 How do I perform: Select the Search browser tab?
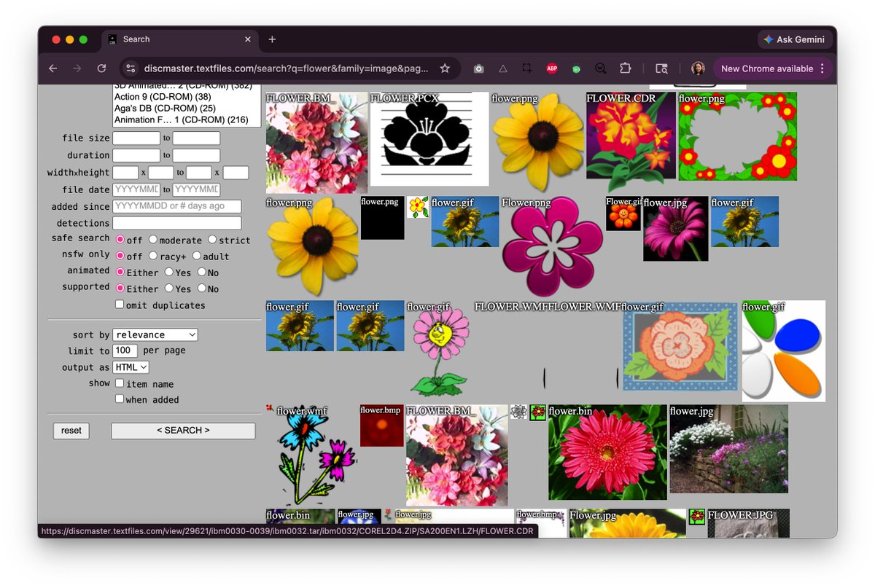180,39
